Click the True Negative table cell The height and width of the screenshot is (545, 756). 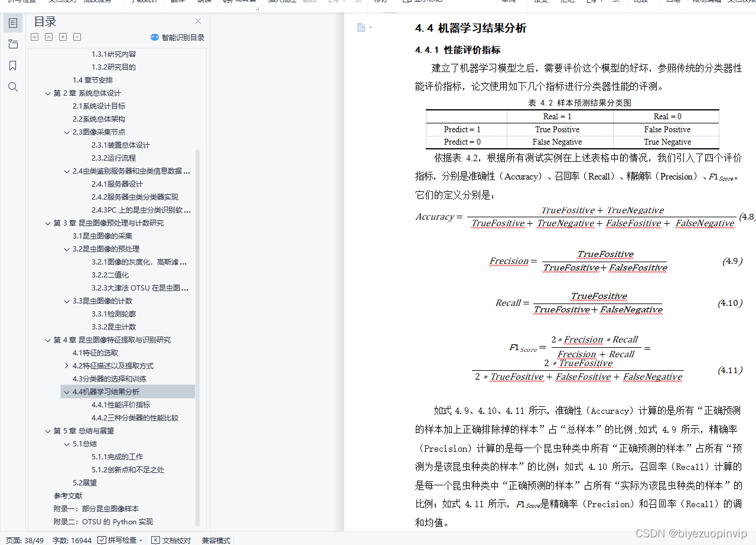(667, 142)
